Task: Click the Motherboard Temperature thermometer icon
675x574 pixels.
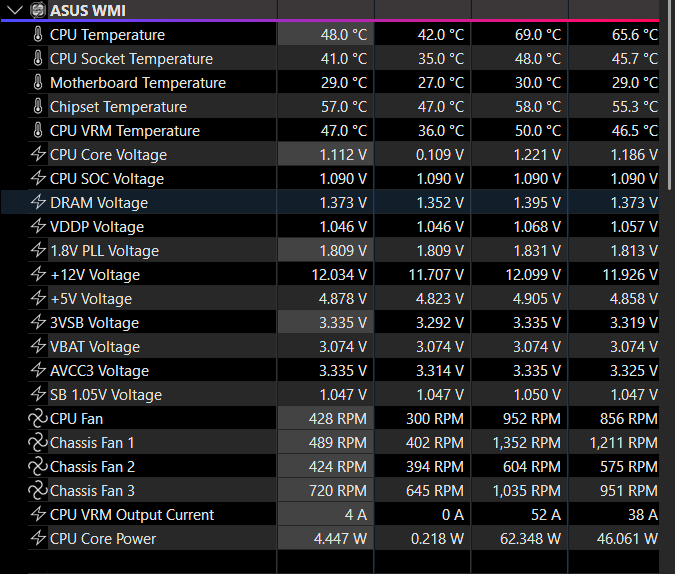Action: coord(38,82)
